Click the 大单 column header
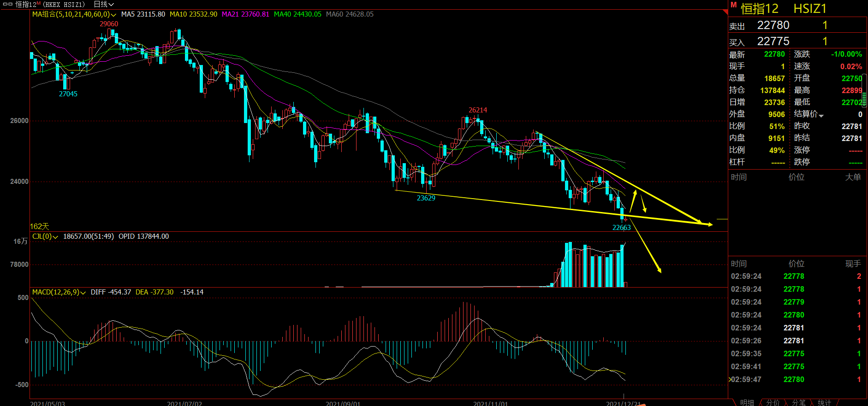Screen dimensions: 868x406 point(853,177)
